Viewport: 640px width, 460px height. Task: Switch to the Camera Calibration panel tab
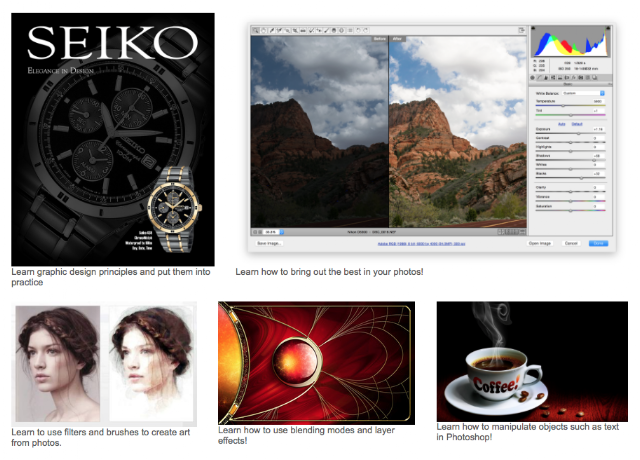(581, 78)
